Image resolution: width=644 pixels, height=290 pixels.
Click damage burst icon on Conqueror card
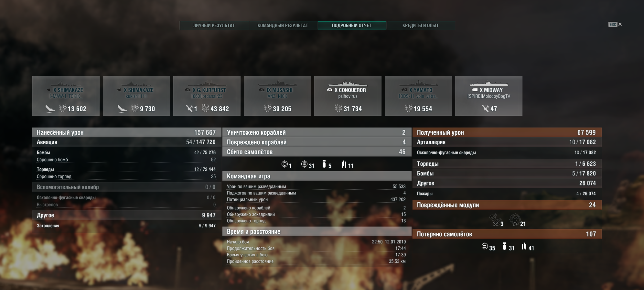pyautogui.click(x=338, y=108)
